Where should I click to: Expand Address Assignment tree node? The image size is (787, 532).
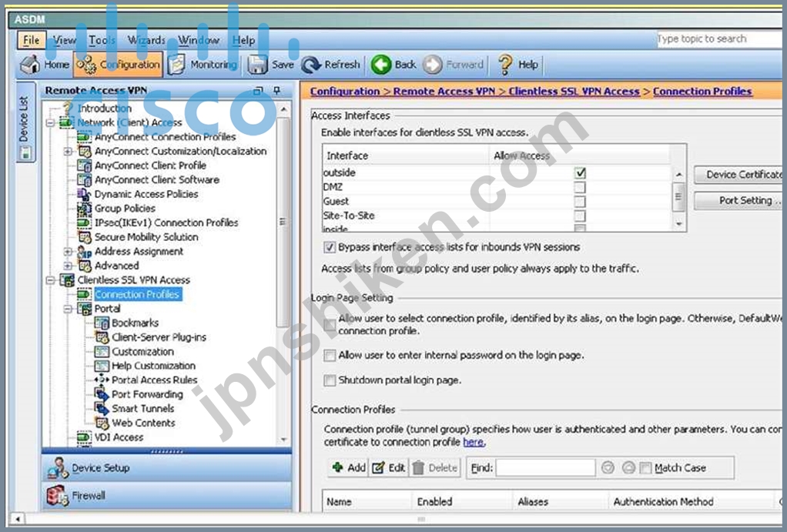tap(68, 252)
